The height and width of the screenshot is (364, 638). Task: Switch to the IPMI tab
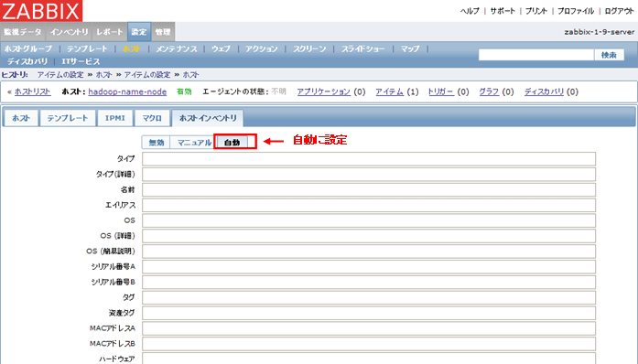[x=115, y=118]
